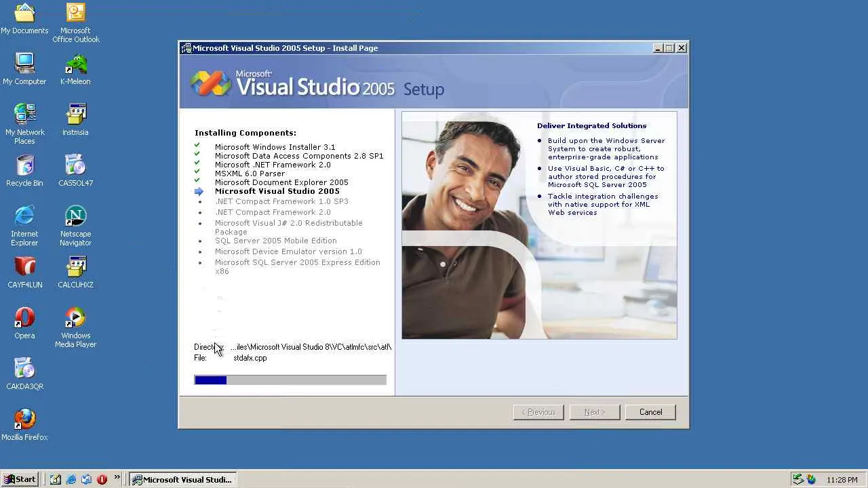Click the '.NET Compact Framework 2.0' entry
The width and height of the screenshot is (868, 488).
point(273,212)
